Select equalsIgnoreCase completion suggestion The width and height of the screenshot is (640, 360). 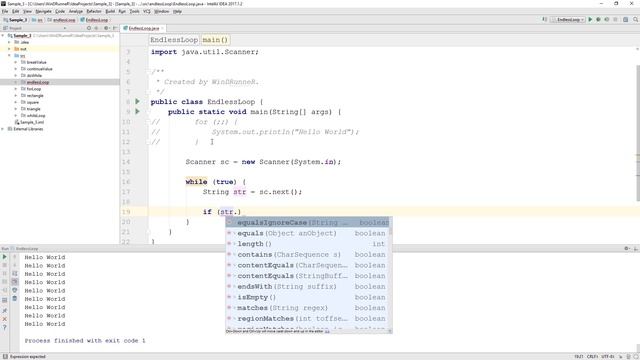point(308,222)
